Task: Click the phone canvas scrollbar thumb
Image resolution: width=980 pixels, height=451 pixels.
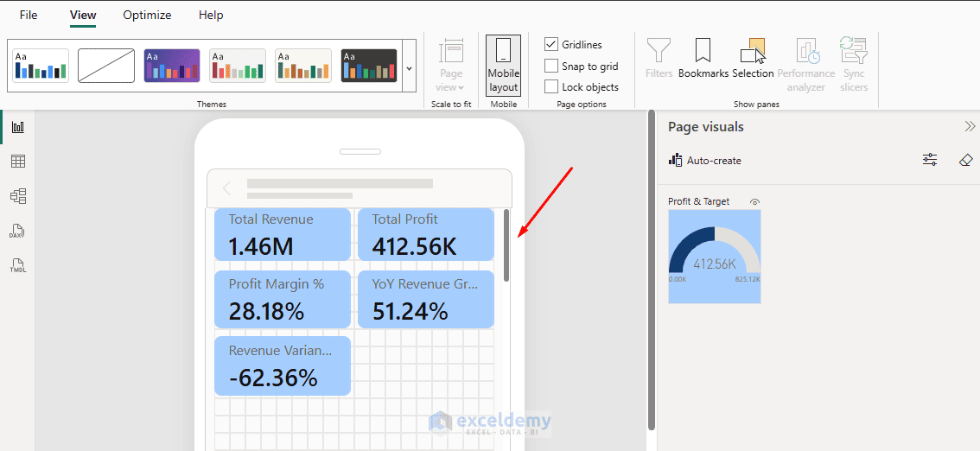Action: (x=506, y=245)
